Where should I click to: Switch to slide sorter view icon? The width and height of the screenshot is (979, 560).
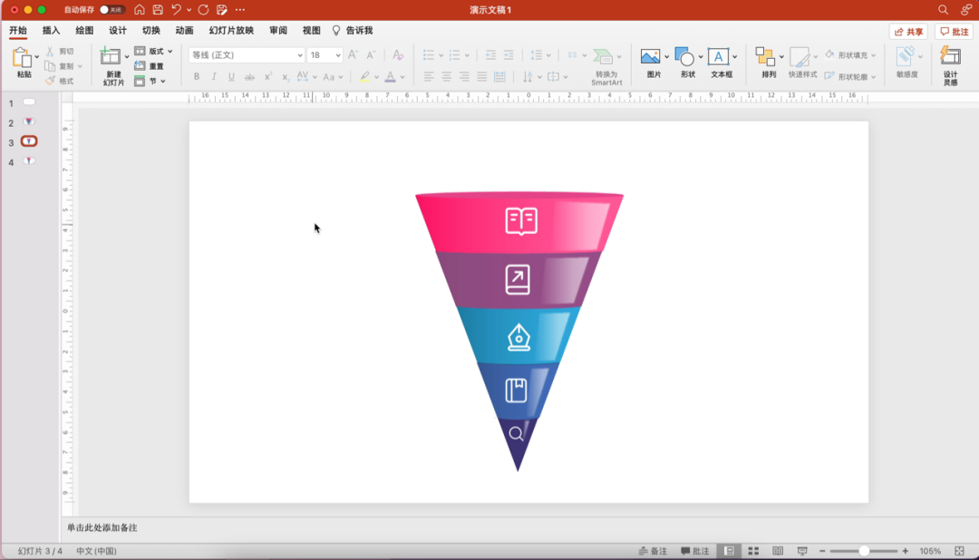[x=753, y=551]
